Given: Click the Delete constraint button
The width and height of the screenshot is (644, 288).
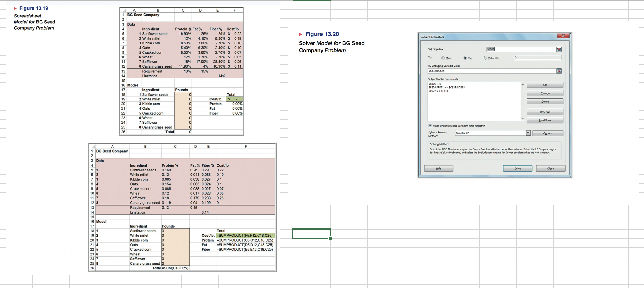Looking at the screenshot, I should pyautogui.click(x=545, y=101).
